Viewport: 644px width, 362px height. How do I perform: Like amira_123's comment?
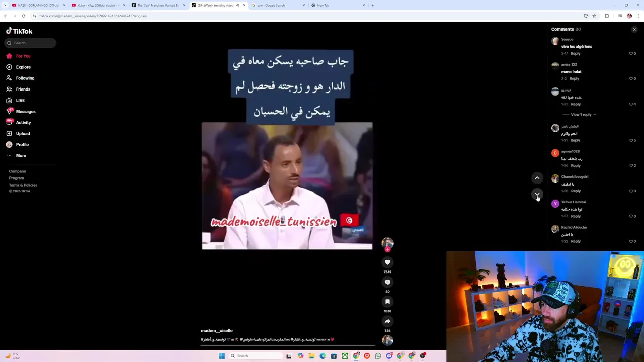[x=631, y=79]
